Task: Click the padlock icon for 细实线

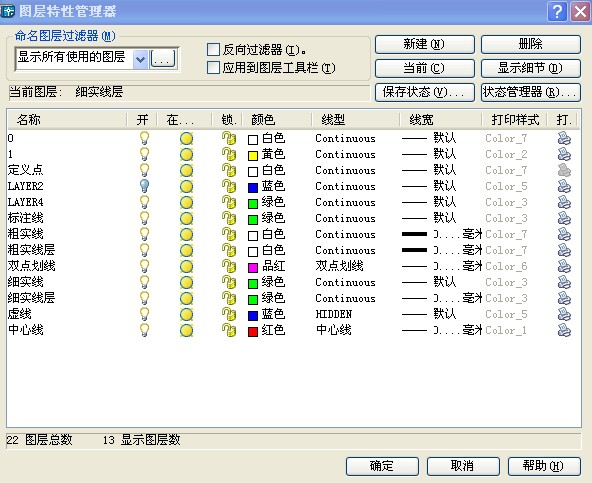Action: [229, 282]
